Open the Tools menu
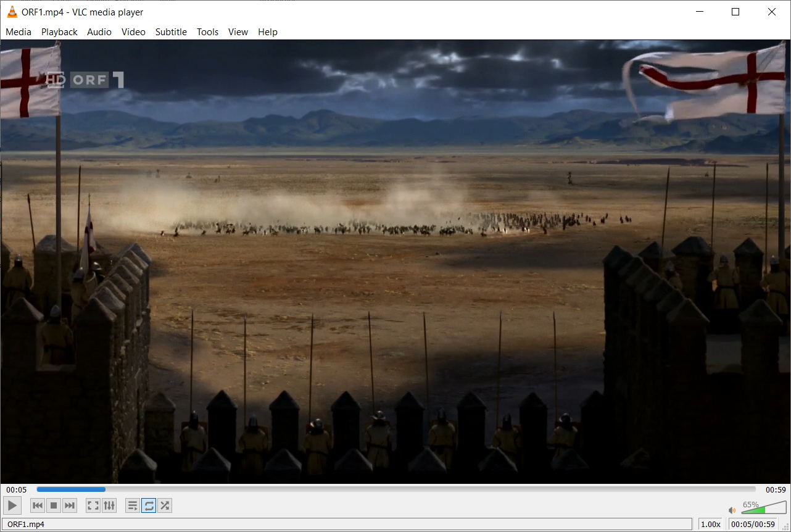 coord(208,32)
